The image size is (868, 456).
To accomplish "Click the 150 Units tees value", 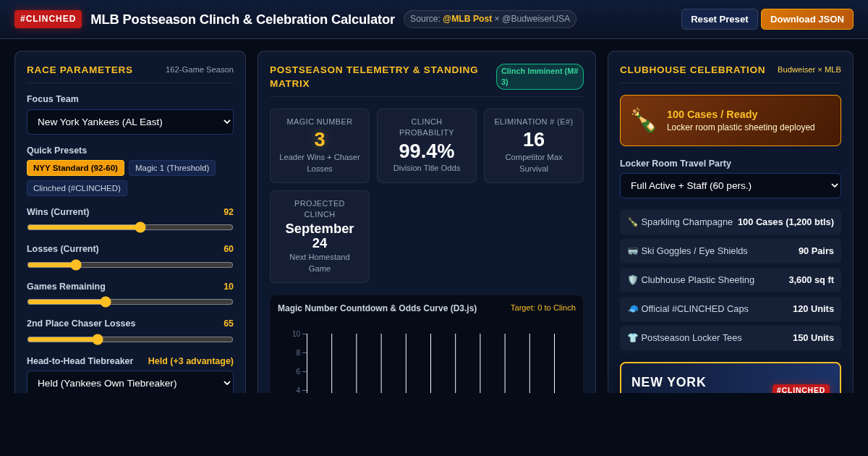I will pyautogui.click(x=813, y=338).
